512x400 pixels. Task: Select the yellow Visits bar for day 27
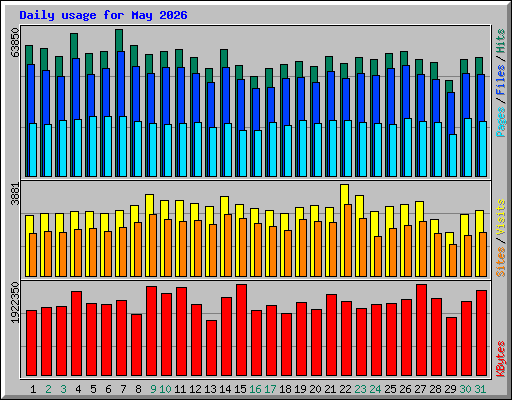pos(420,211)
